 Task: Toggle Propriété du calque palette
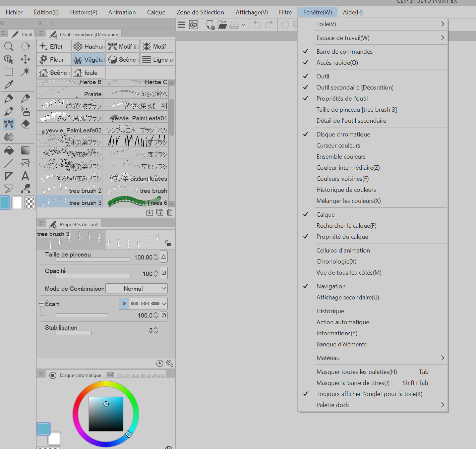(373, 237)
